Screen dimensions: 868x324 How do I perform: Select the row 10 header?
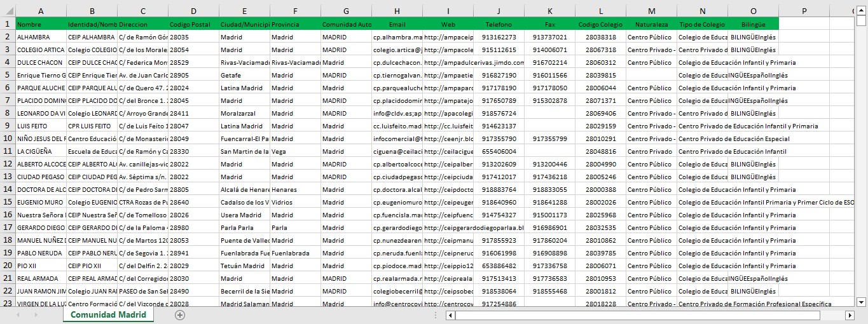(8, 138)
